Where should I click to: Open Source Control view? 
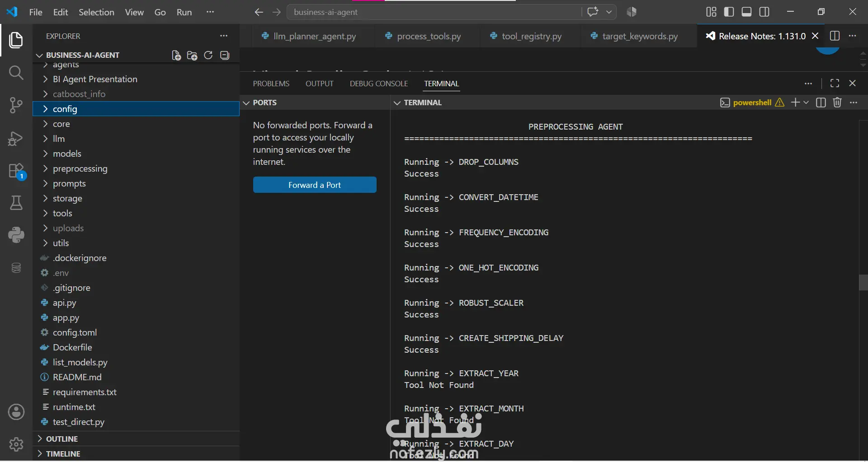pyautogui.click(x=16, y=105)
